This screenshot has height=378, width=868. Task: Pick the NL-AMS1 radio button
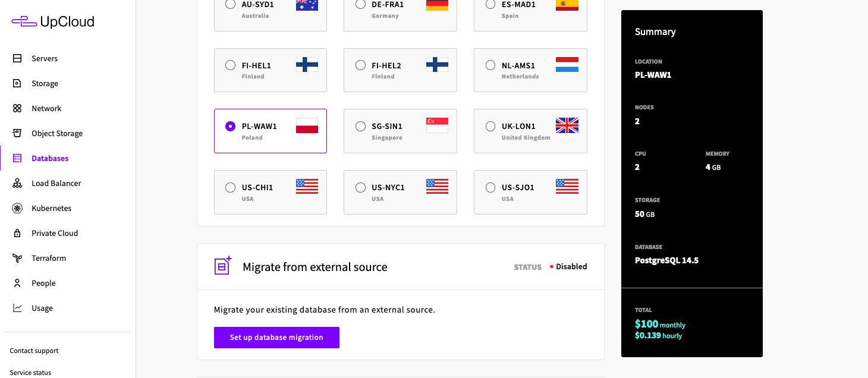click(490, 65)
